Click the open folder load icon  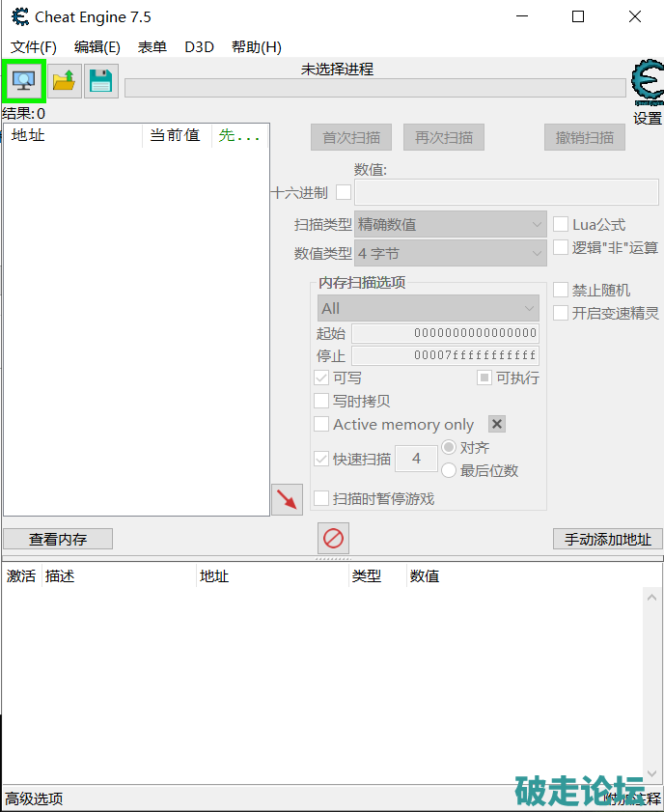click(x=65, y=81)
